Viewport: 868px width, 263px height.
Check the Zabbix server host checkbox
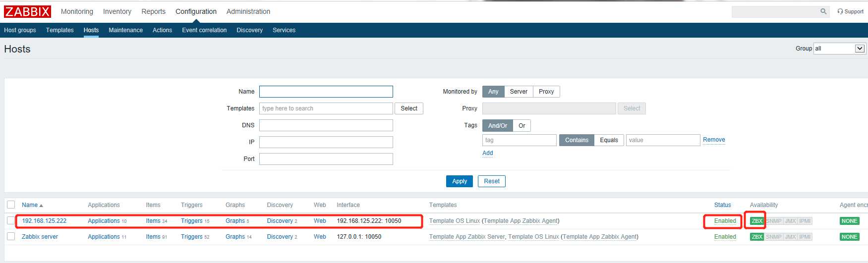pyautogui.click(x=11, y=236)
